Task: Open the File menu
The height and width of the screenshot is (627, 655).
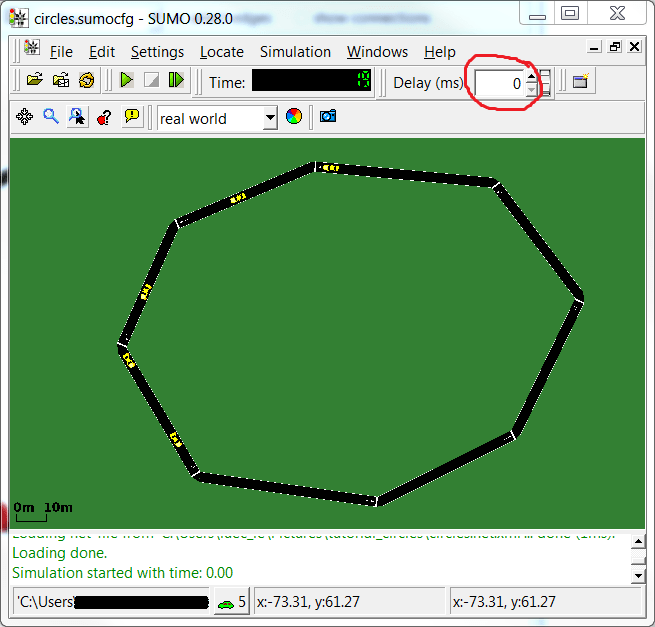Action: coord(61,52)
